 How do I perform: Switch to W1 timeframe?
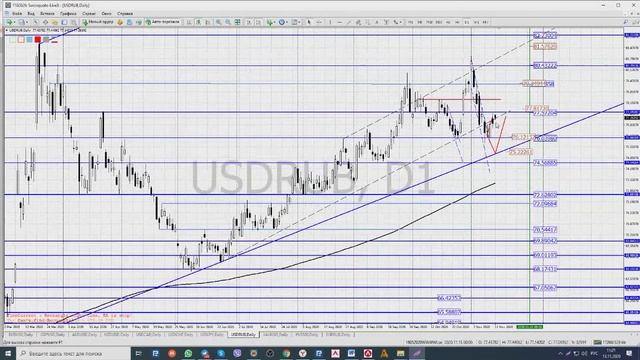tap(476, 22)
